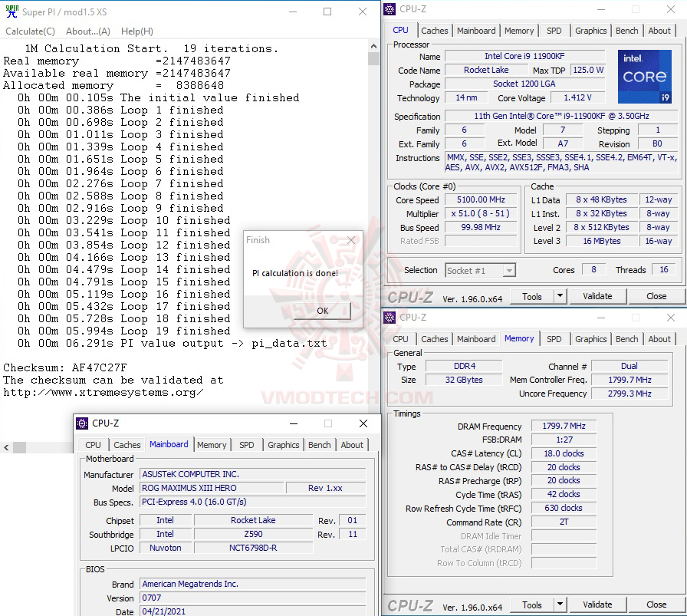The width and height of the screenshot is (687, 616).
Task: Switch to Memory tab in Mainboard CPU-Z window
Action: pyautogui.click(x=211, y=445)
